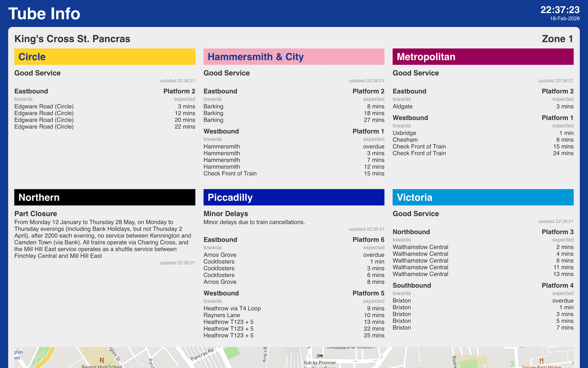Click the Piccadilly line updated 22:36:21 timestamp
The height and width of the screenshot is (368, 588).
[x=366, y=229]
